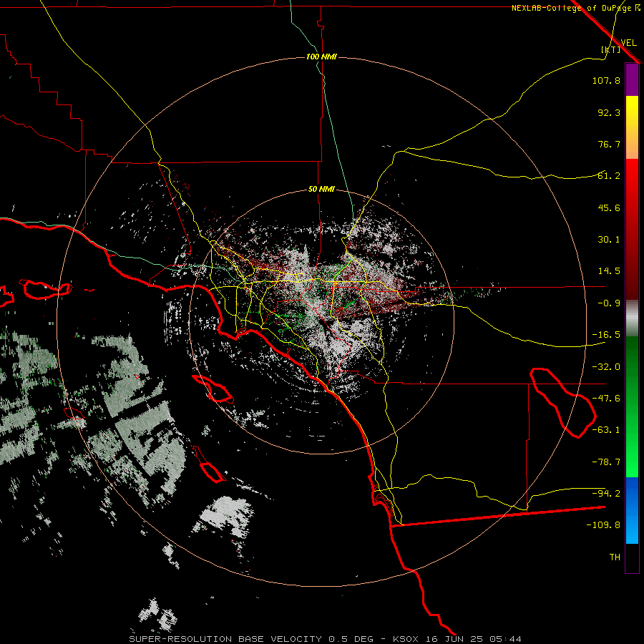Select the -47.6 velocity scale label
The width and height of the screenshot is (644, 644).
pos(606,399)
